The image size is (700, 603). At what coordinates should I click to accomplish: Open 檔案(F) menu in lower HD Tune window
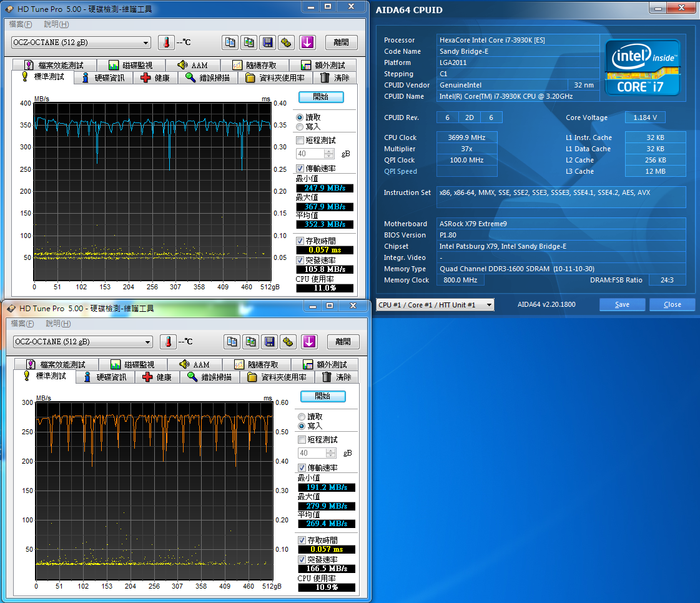[x=22, y=324]
